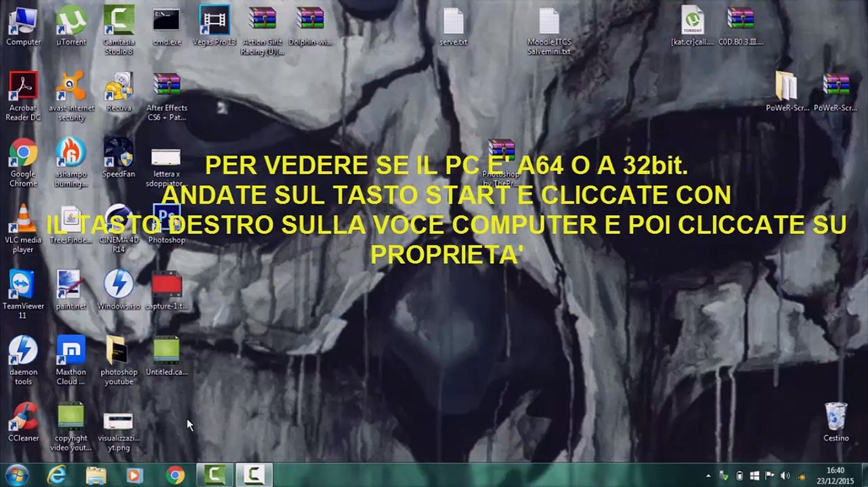Select the After Effects CS6 archive
868x487 pixels.
[x=167, y=96]
